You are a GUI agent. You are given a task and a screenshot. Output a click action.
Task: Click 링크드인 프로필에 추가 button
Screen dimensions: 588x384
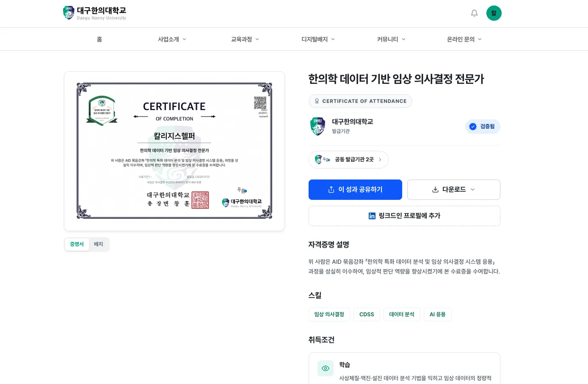pyautogui.click(x=404, y=216)
